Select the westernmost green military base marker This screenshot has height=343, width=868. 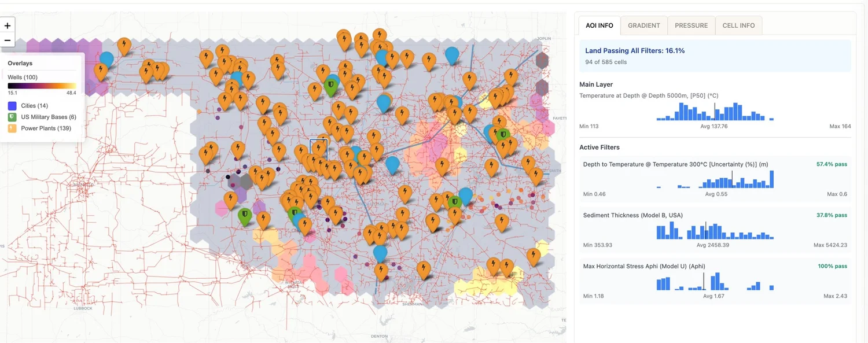(x=245, y=216)
